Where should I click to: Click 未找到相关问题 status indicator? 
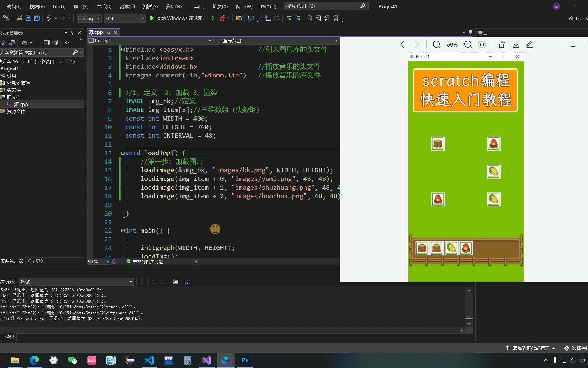click(145, 262)
